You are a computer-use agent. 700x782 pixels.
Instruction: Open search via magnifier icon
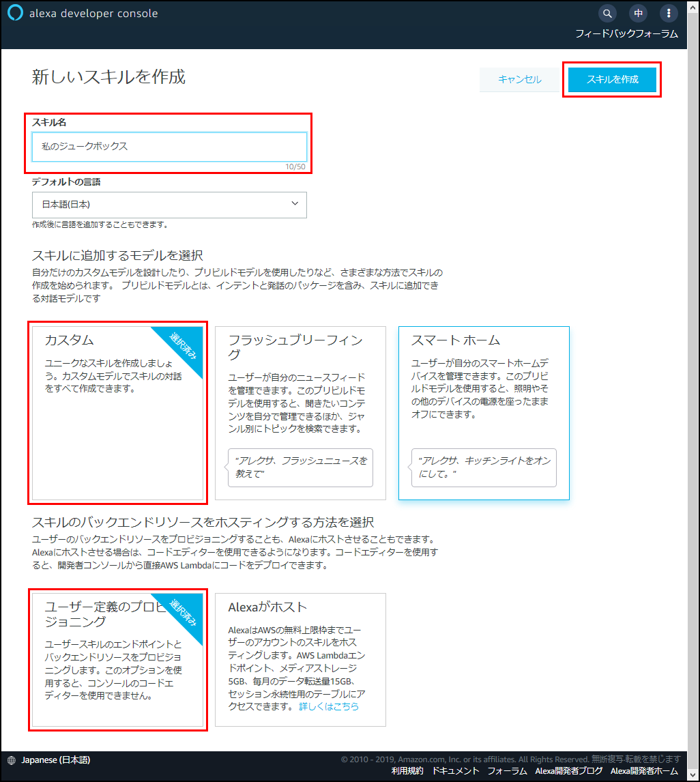(607, 13)
